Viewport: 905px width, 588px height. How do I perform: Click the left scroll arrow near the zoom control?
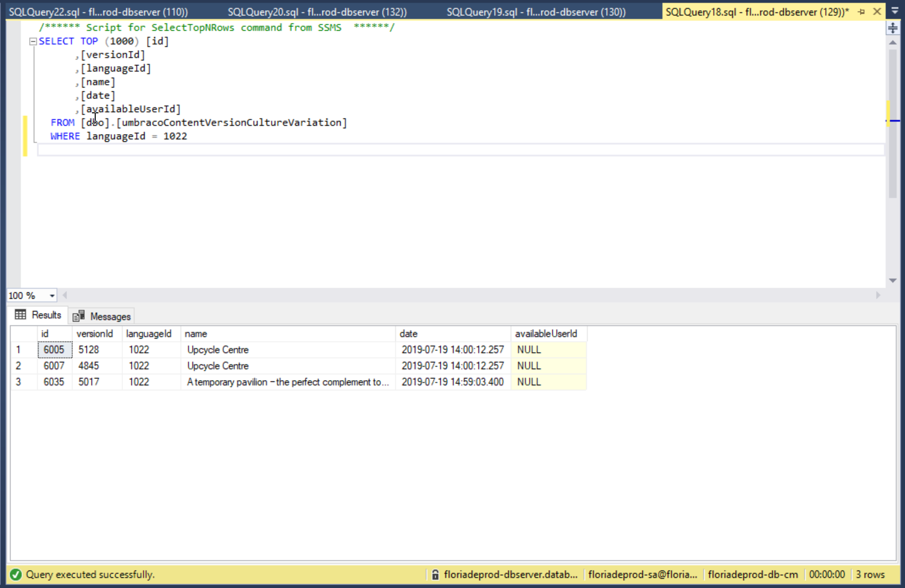coord(65,295)
